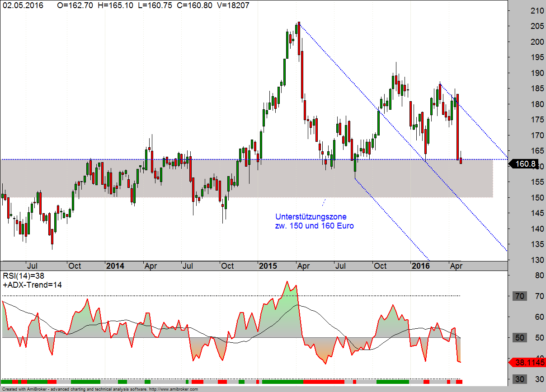The height and width of the screenshot is (392, 546).
Task: Select the +ADX-Trend=14 indicator label
Action: pyautogui.click(x=32, y=285)
